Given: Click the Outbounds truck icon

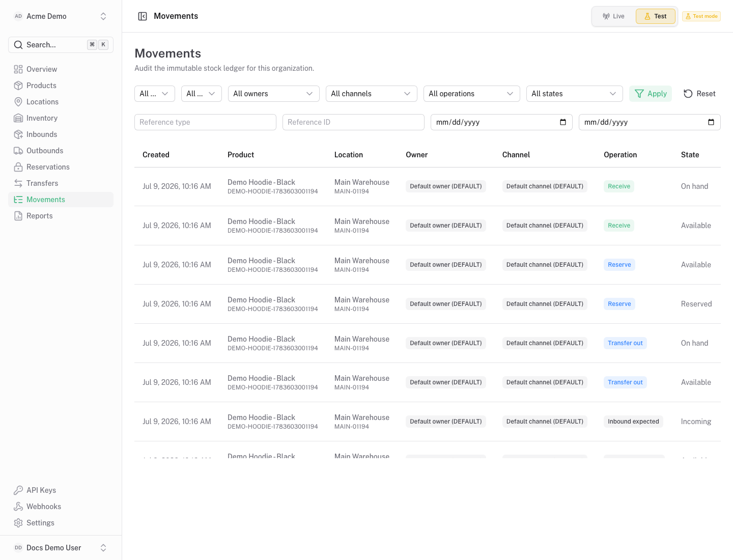Looking at the screenshot, I should [x=18, y=151].
